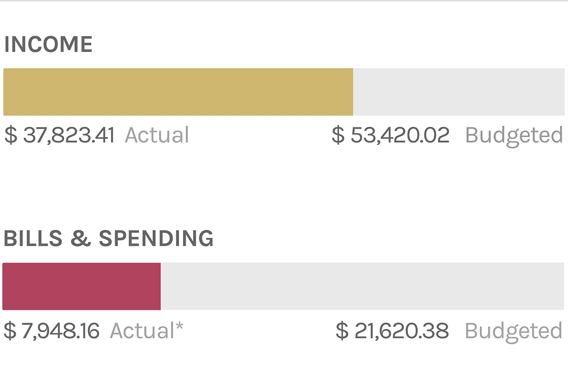Click the dollar sign before 53,420.02
Viewport: 568px width, 392px height.
[338, 135]
